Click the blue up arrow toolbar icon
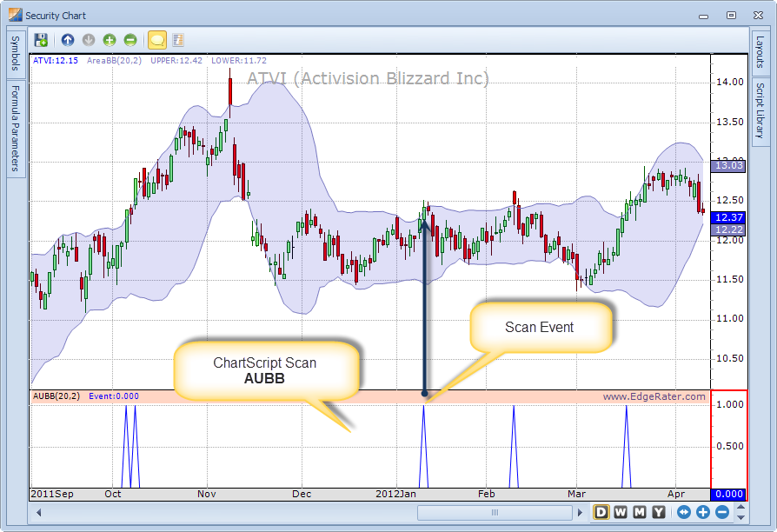This screenshot has width=777, height=532. (x=68, y=40)
